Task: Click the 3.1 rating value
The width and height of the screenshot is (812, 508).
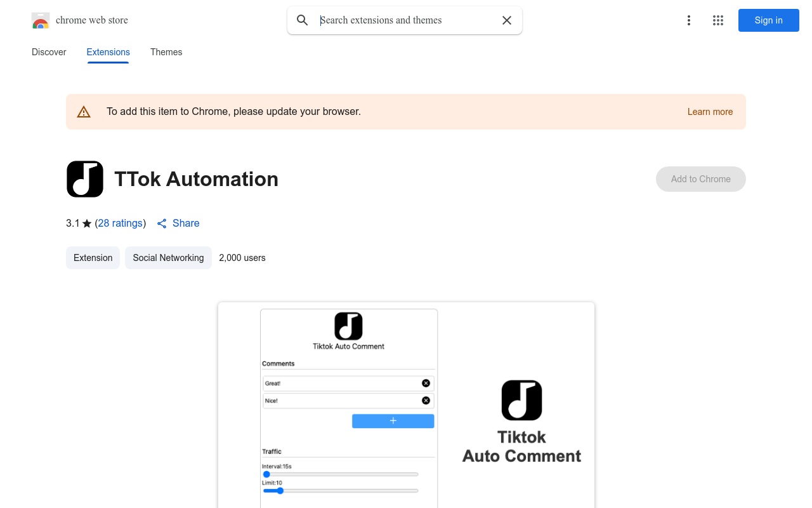Action: 73,224
